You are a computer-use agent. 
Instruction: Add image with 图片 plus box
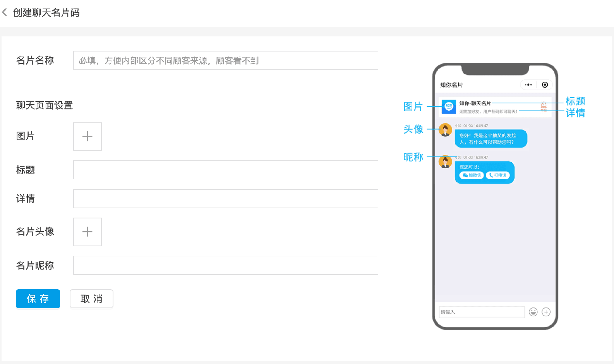(87, 137)
